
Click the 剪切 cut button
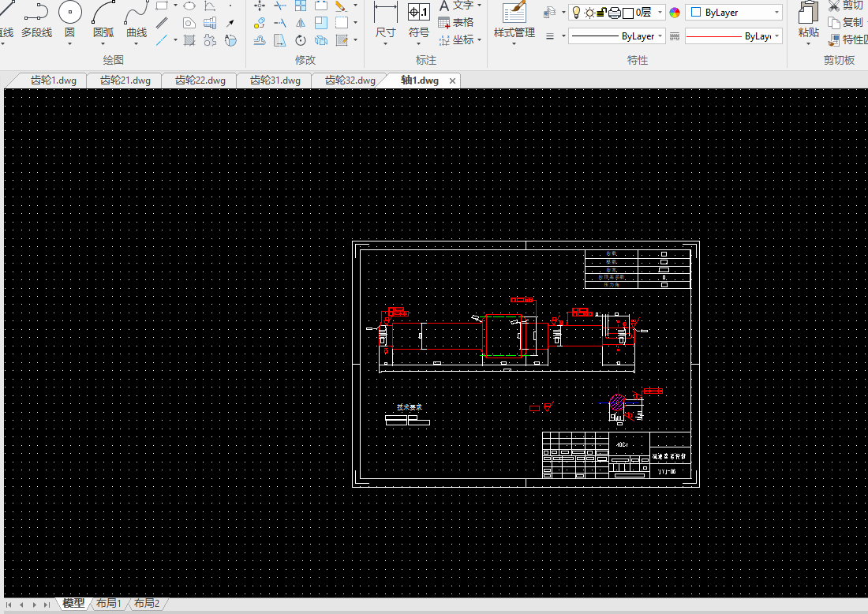click(846, 6)
